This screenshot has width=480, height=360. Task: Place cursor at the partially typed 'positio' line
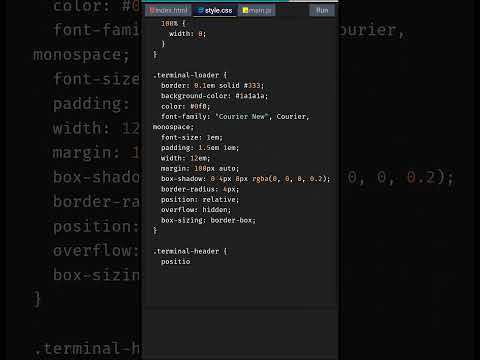point(176,262)
